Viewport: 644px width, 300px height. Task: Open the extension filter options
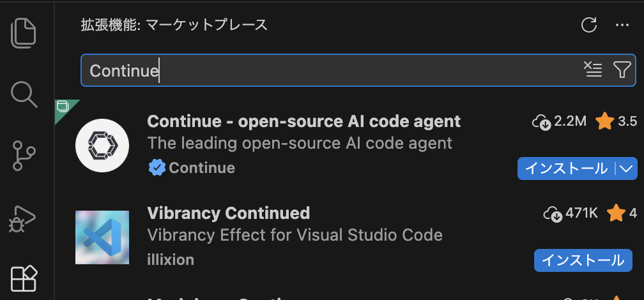pyautogui.click(x=622, y=70)
